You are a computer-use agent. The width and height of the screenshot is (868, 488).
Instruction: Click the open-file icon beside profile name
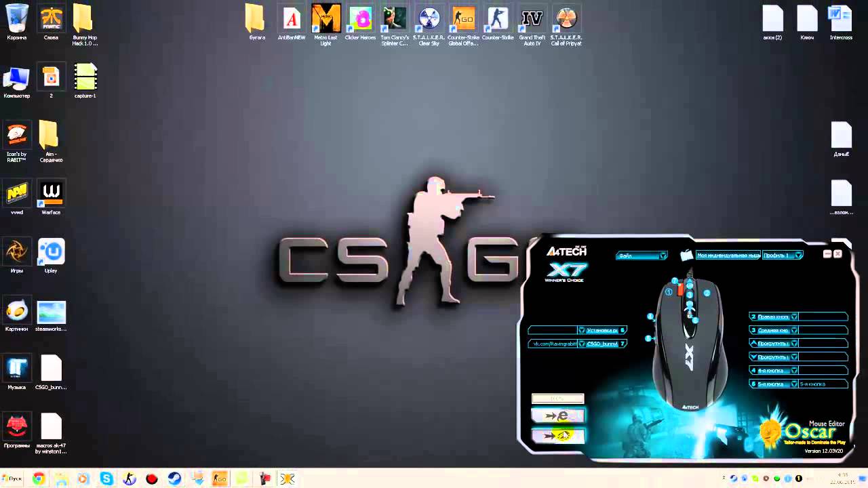tap(686, 256)
